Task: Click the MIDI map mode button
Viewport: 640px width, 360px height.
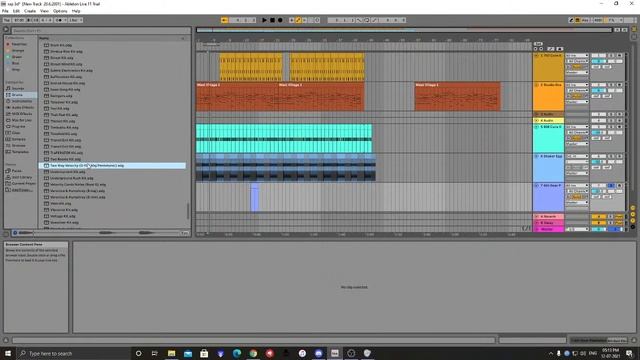Action: (598, 20)
